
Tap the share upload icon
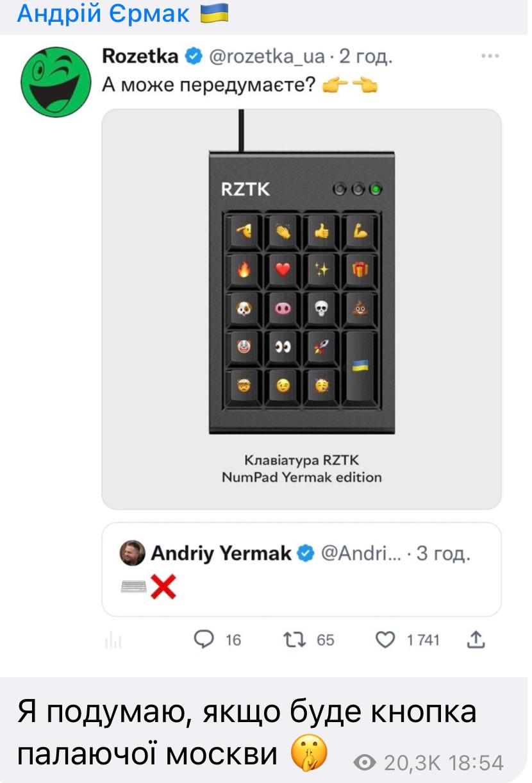[477, 639]
